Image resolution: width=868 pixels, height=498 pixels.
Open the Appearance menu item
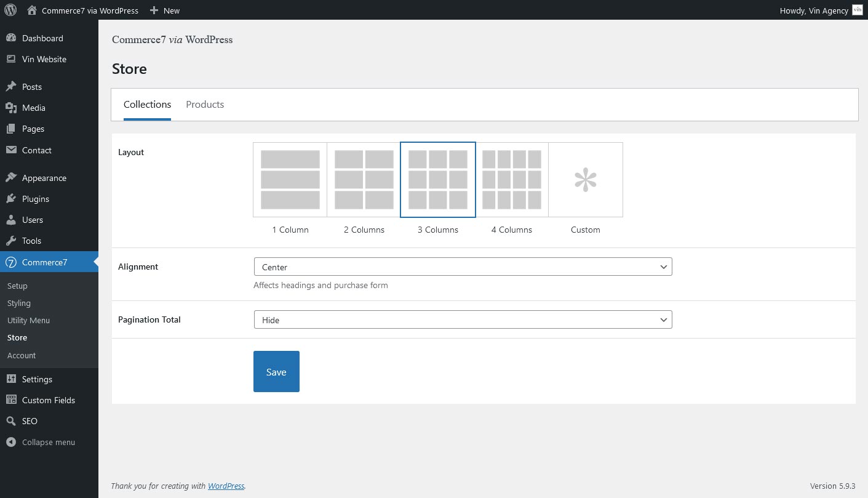[44, 178]
